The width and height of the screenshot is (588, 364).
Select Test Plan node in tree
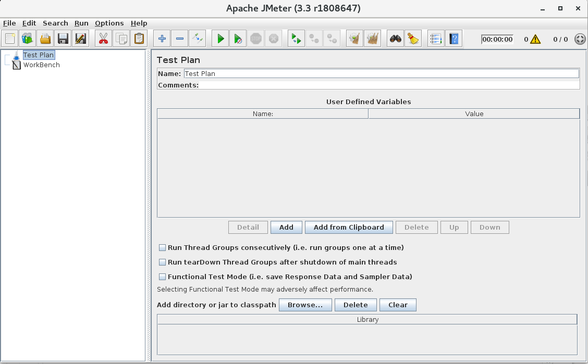39,55
